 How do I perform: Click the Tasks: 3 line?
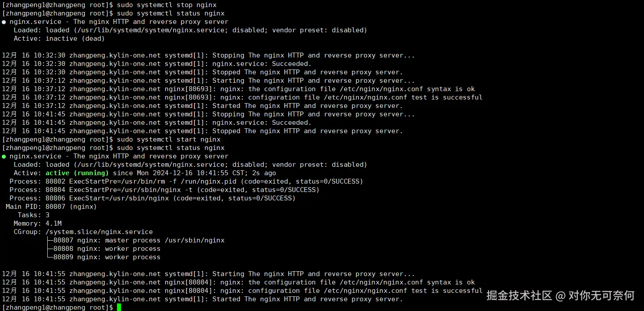tap(34, 215)
